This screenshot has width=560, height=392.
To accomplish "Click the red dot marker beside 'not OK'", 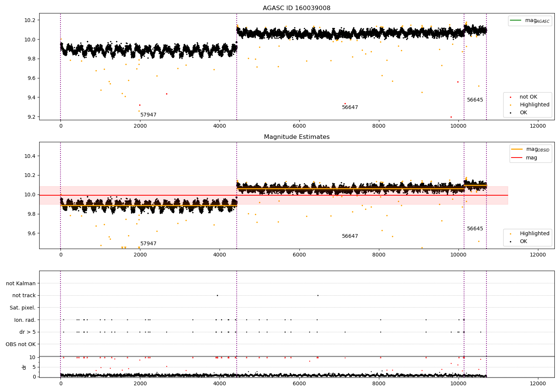I will coord(510,97).
